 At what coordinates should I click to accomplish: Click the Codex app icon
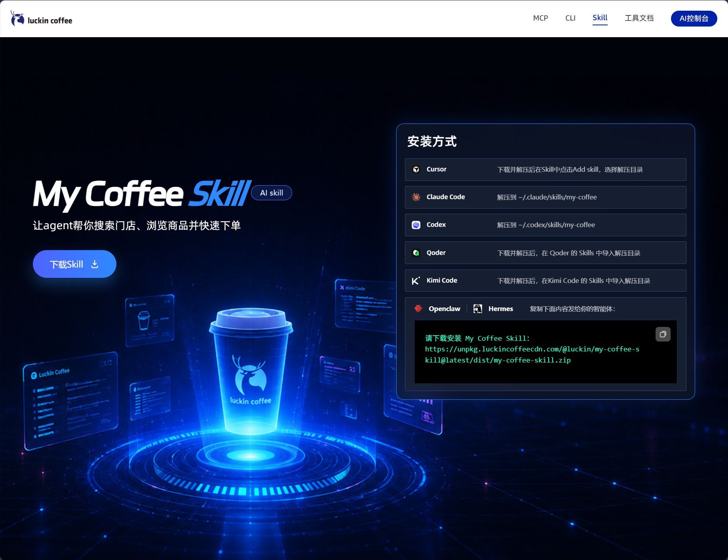[x=416, y=225]
